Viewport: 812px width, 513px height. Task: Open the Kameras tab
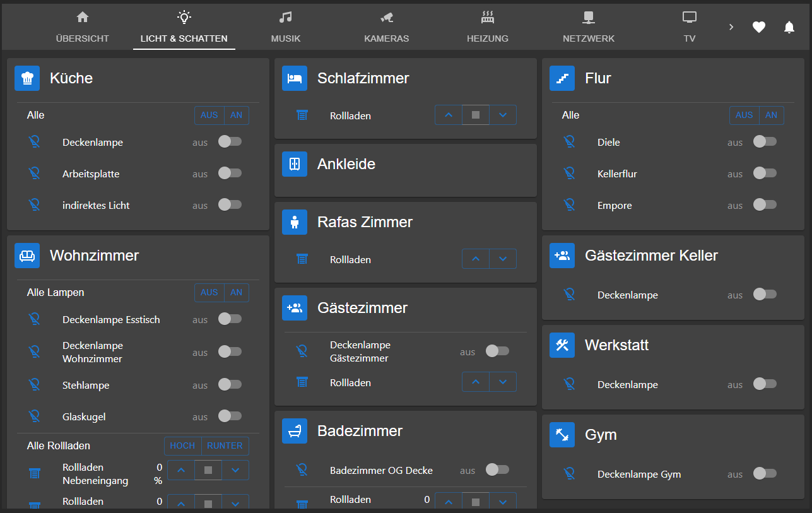(387, 27)
